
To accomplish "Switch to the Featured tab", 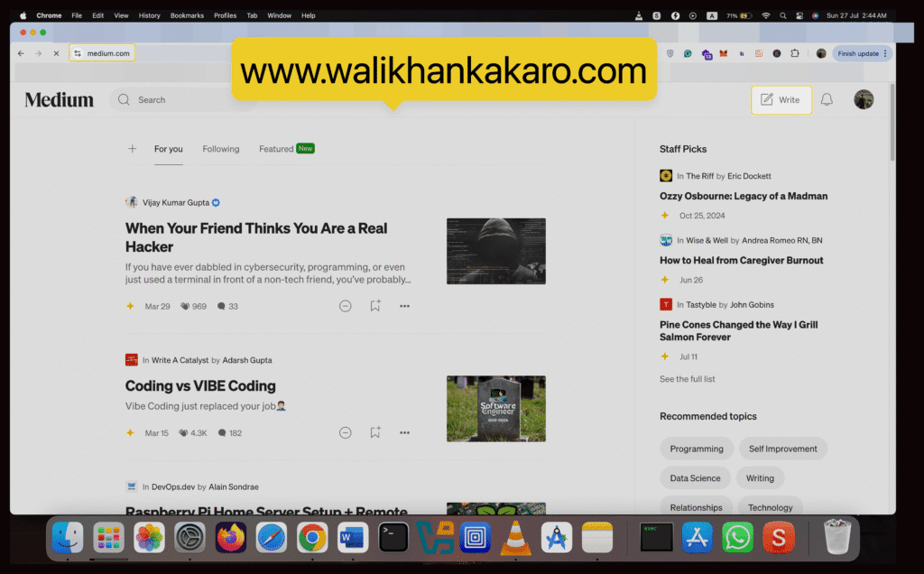I will pos(276,149).
